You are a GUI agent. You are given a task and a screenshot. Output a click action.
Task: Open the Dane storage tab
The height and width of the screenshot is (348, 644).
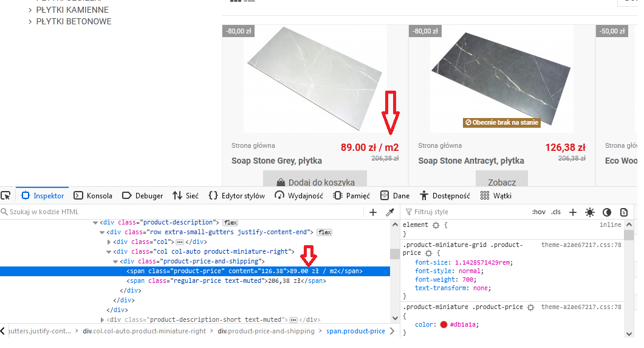(395, 196)
